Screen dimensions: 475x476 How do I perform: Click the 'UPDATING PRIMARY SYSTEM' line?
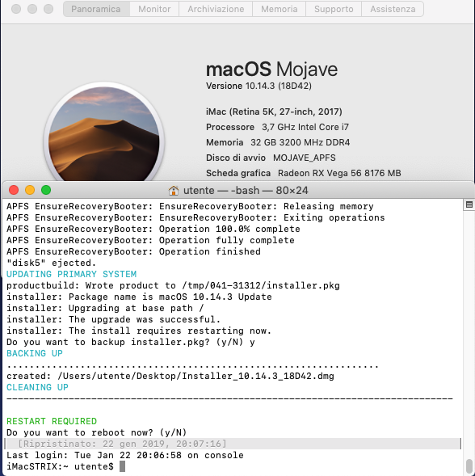(x=72, y=274)
